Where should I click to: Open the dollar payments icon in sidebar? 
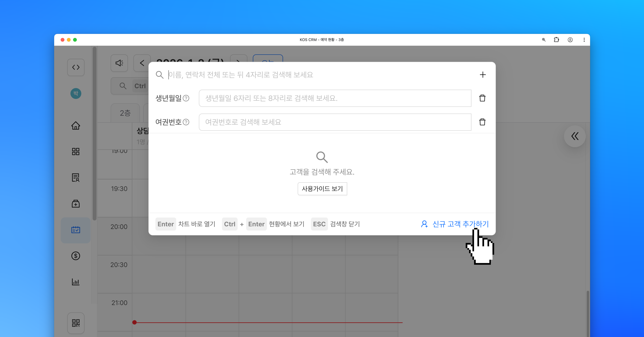point(76,256)
